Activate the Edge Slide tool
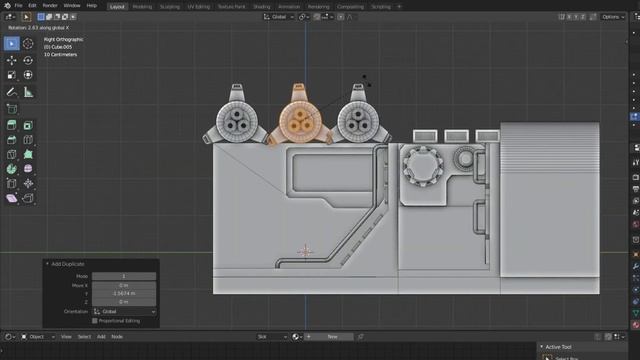The image size is (640, 360). pos(11,184)
